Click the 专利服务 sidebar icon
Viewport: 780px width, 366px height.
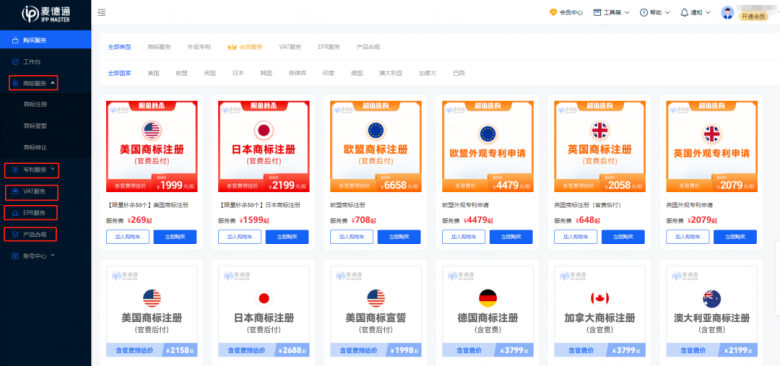(15, 170)
